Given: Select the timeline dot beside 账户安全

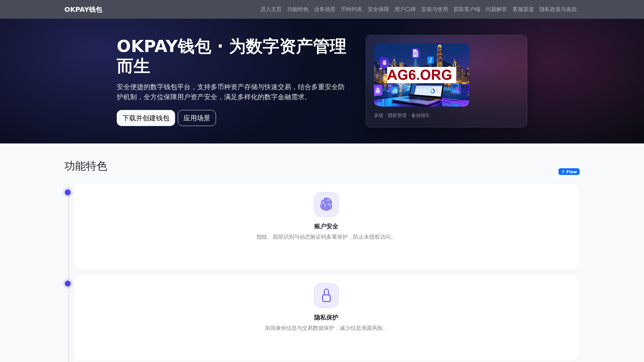Looking at the screenshot, I should click(x=68, y=192).
